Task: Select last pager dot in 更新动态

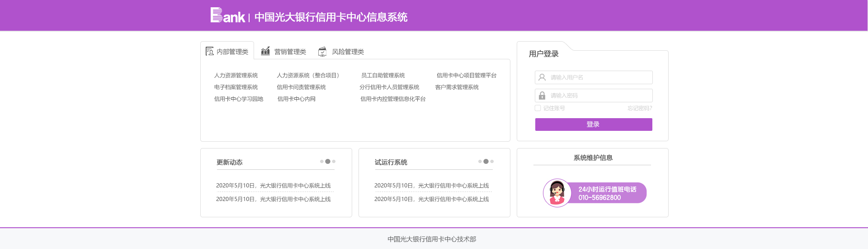Action: 334,162
